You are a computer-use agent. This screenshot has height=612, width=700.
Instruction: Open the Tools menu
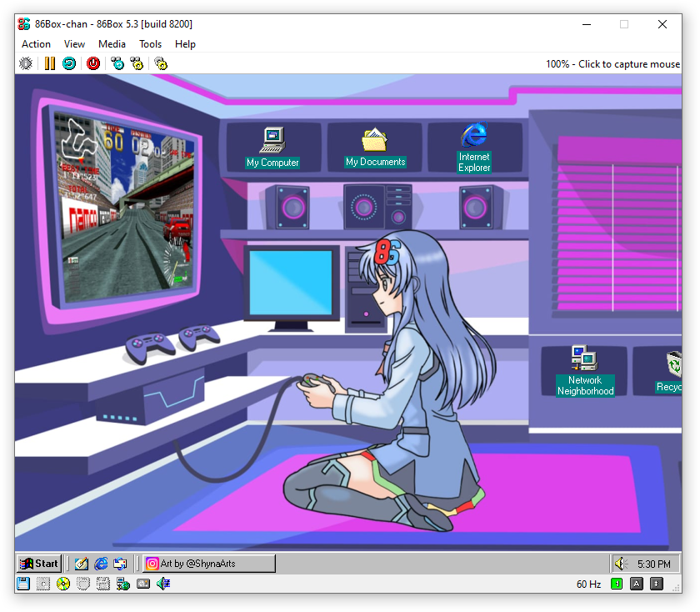tap(150, 43)
